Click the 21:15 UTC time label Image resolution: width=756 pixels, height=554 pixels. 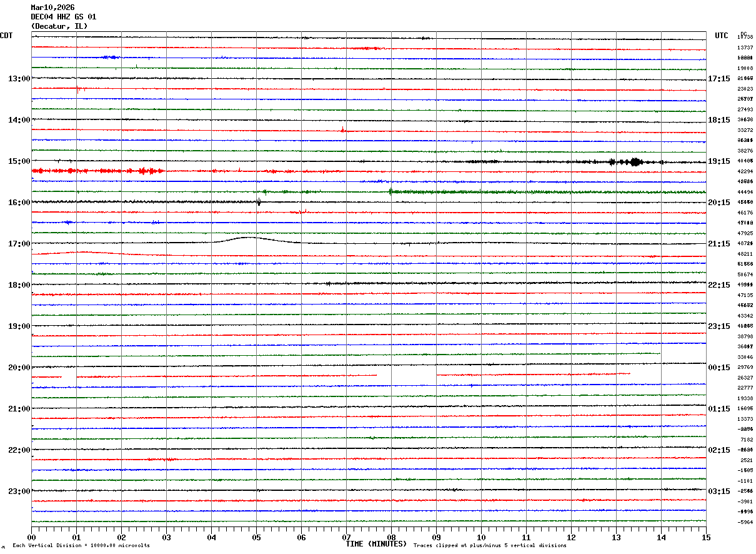[x=719, y=244]
